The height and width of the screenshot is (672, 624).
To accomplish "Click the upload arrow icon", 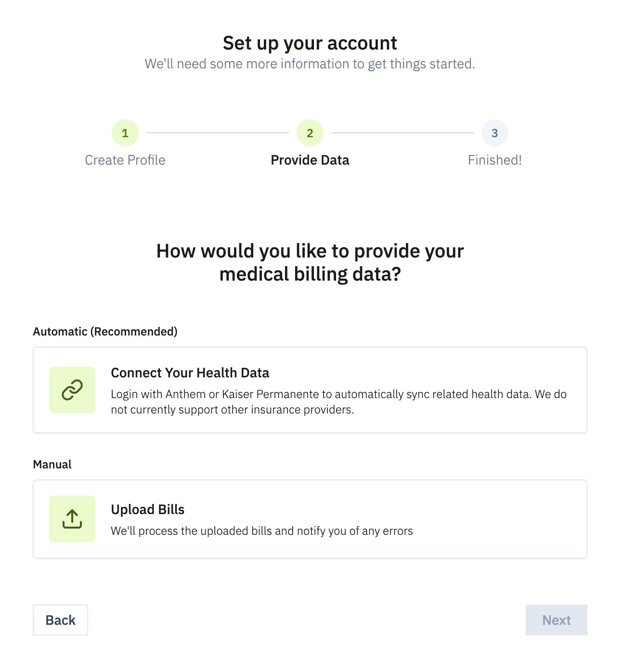I will pos(72,519).
